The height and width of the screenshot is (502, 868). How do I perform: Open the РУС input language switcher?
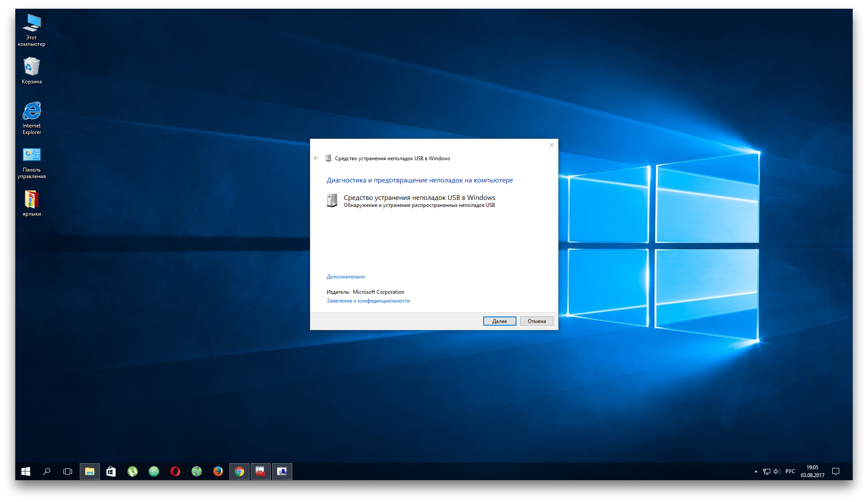[790, 471]
